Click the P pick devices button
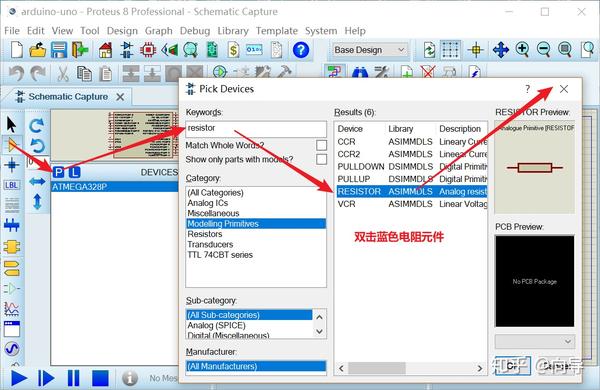 point(58,172)
